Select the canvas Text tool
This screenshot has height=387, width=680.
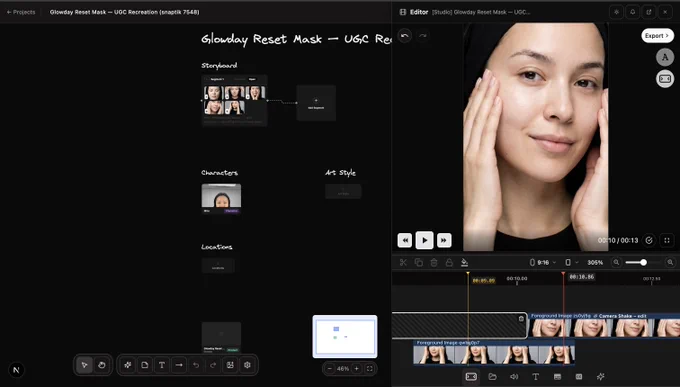click(162, 365)
